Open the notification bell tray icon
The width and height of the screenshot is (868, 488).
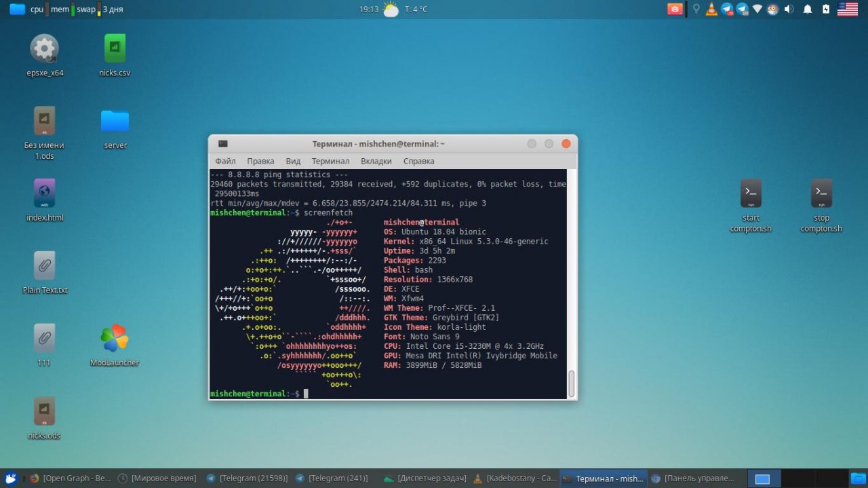tap(808, 9)
